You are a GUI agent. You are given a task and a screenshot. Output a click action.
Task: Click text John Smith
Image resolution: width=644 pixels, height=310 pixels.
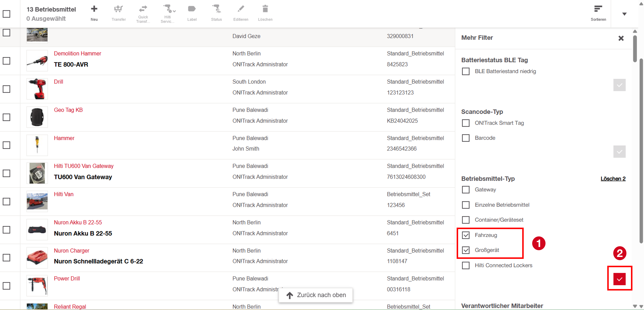click(x=246, y=149)
